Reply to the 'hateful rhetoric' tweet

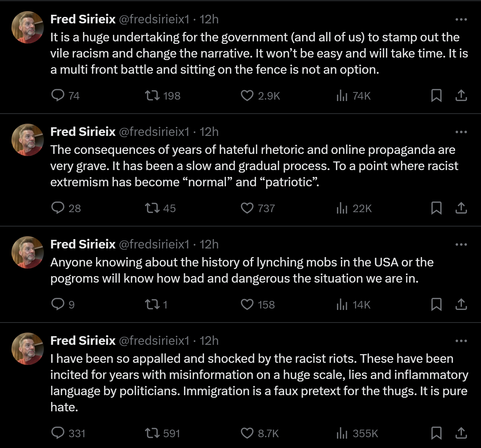[x=58, y=208]
